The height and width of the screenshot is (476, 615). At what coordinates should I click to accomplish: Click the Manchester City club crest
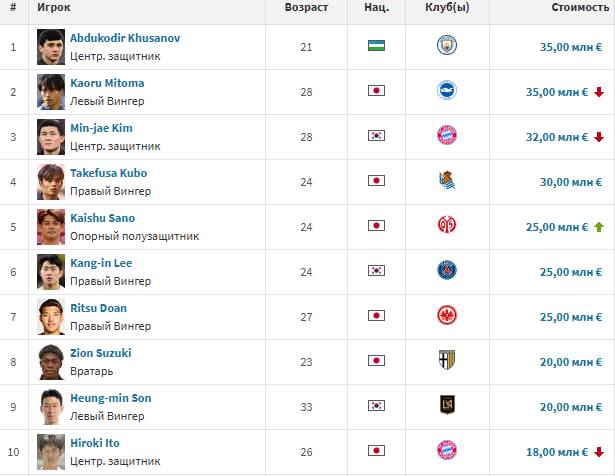coord(446,46)
